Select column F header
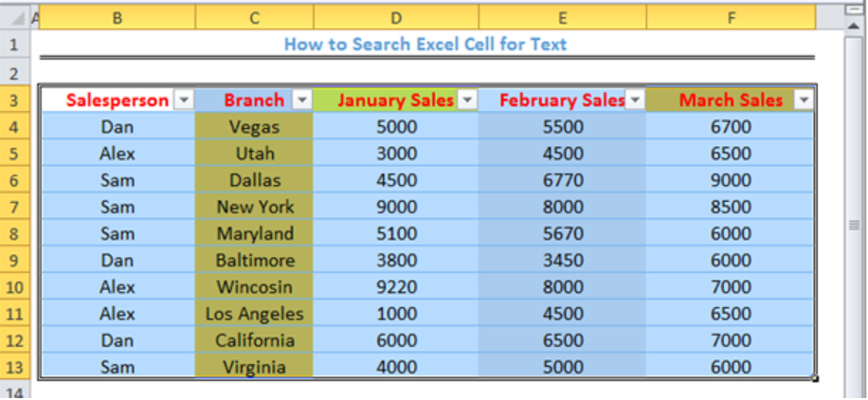This screenshot has width=868, height=400. [x=731, y=18]
